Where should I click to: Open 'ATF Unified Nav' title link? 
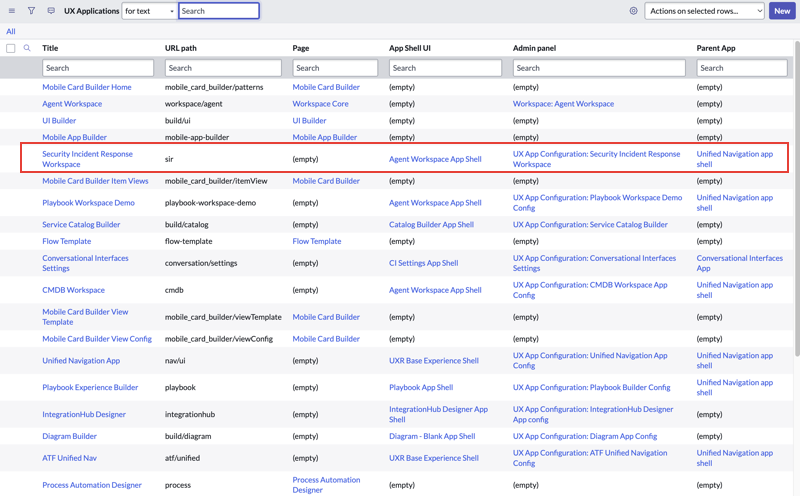coord(69,458)
